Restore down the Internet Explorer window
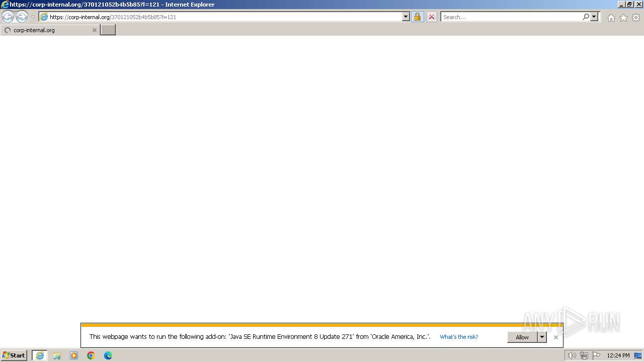The image size is (644, 362). pyautogui.click(x=629, y=4)
